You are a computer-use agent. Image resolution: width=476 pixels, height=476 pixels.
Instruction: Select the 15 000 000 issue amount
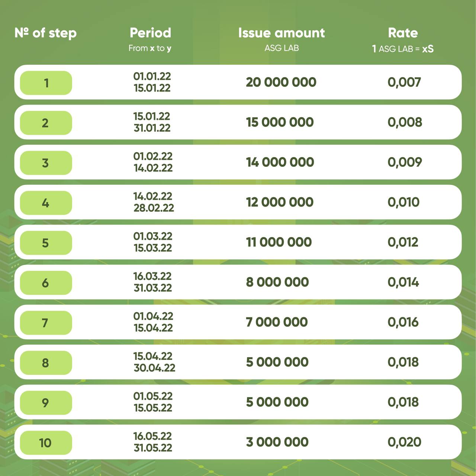tap(280, 122)
